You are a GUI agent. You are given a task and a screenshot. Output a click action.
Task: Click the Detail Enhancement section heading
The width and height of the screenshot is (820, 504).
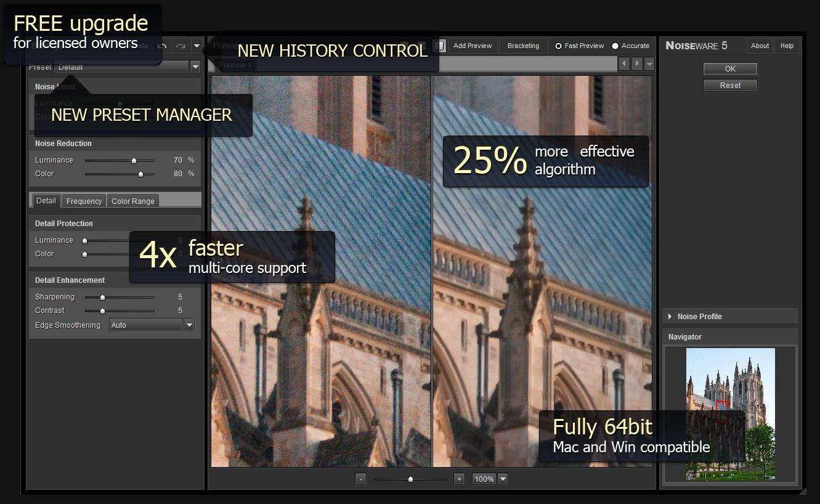70,280
